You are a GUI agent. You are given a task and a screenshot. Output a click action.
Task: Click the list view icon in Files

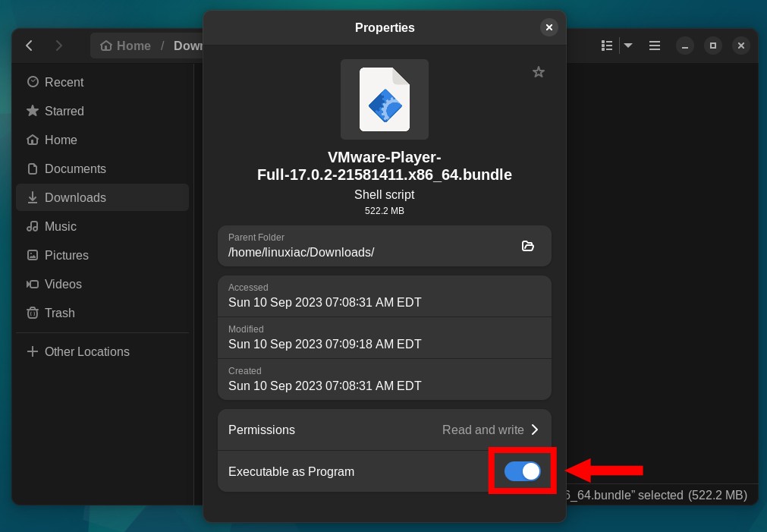[607, 46]
